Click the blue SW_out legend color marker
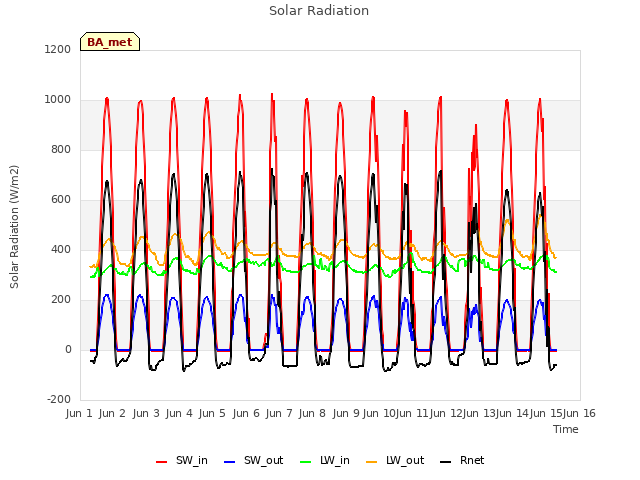This screenshot has width=640, height=480. (x=230, y=462)
